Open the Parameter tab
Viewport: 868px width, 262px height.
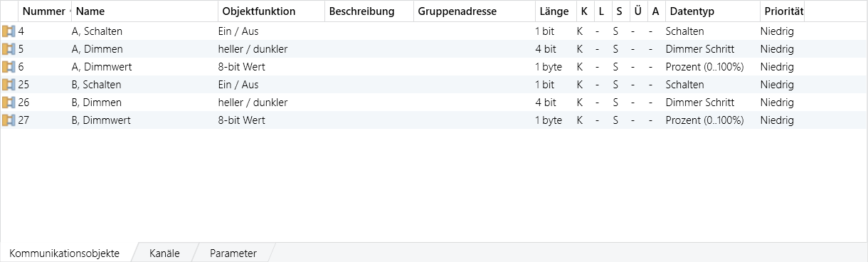[233, 253]
